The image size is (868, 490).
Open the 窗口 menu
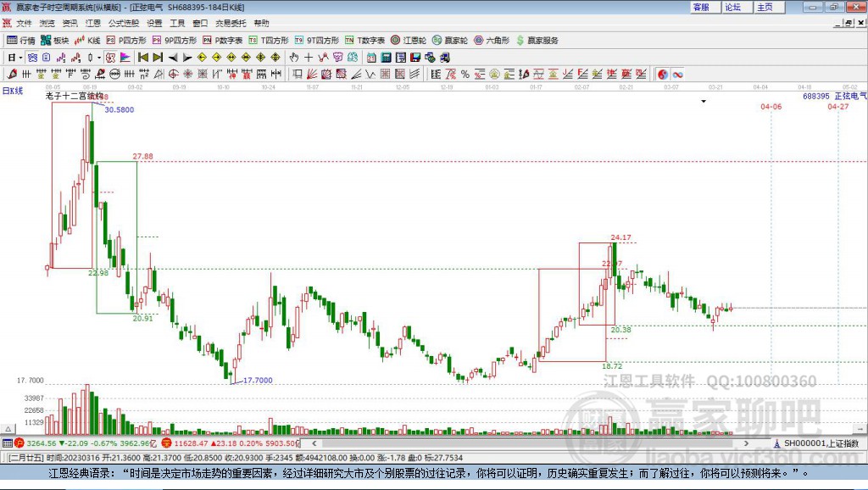200,23
